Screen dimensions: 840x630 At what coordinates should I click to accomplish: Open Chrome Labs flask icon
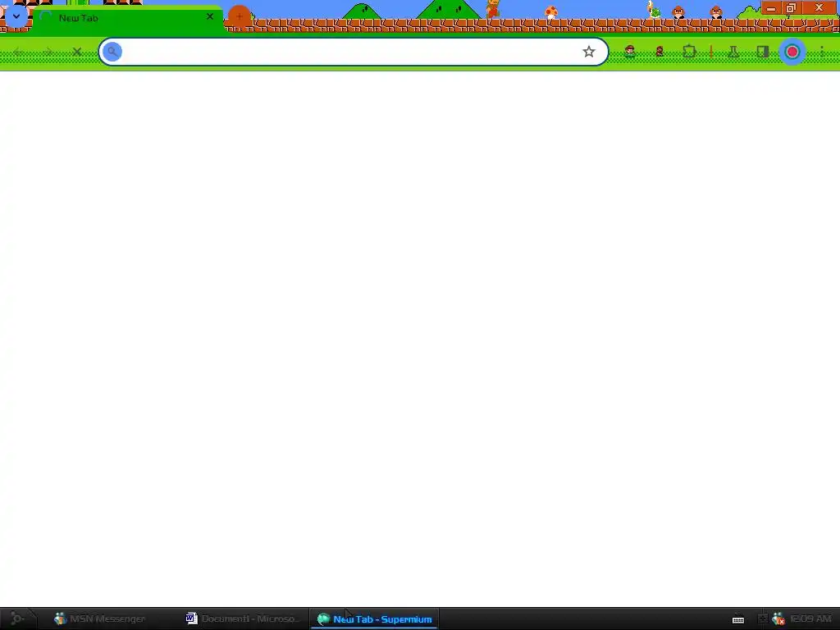(x=733, y=52)
